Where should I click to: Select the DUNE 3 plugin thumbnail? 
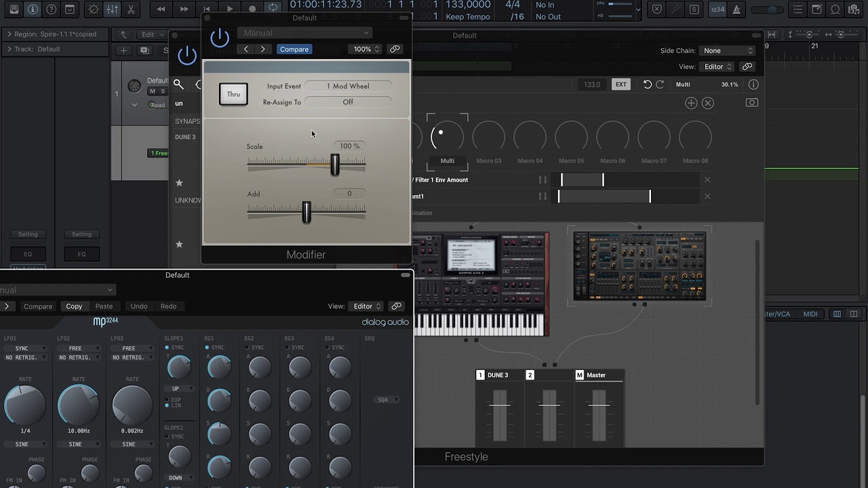pos(480,283)
